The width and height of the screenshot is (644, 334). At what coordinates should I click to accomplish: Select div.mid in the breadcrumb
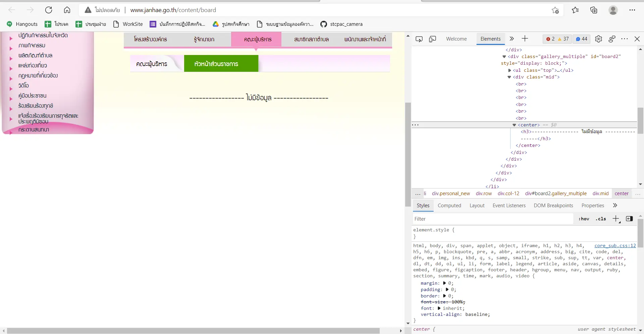(x=600, y=193)
